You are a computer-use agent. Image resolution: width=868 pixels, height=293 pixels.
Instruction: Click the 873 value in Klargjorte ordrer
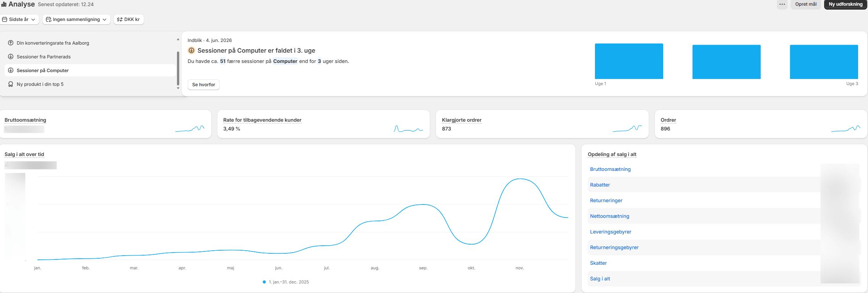446,129
